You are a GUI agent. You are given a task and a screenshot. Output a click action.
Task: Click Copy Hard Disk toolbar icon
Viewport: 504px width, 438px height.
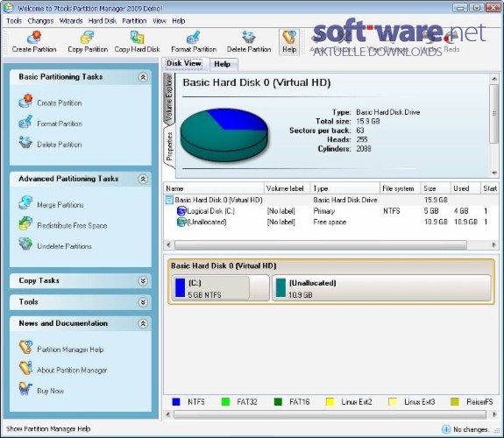[138, 38]
